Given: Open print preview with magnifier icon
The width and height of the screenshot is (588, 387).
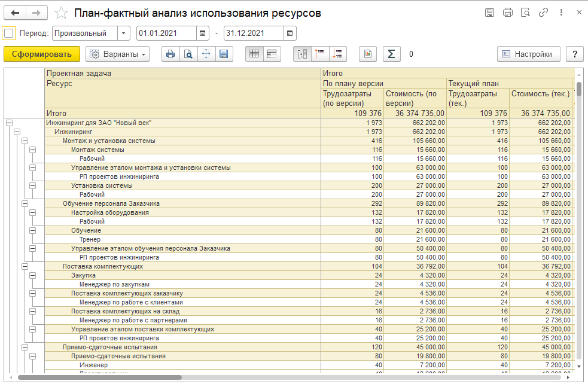Looking at the screenshot, I should pos(188,54).
